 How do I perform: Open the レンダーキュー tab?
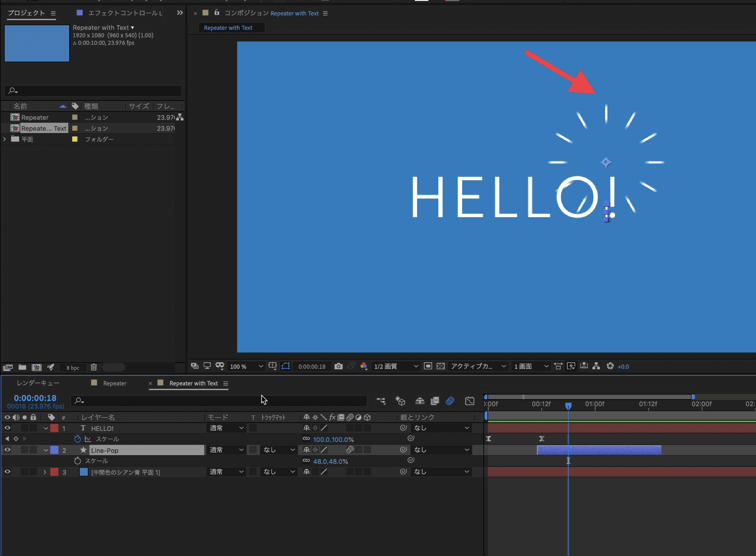point(38,383)
